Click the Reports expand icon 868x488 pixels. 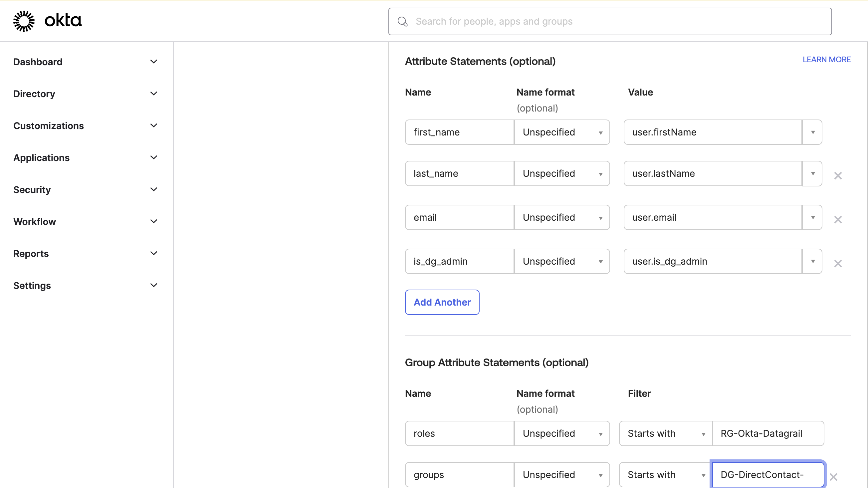(x=154, y=254)
